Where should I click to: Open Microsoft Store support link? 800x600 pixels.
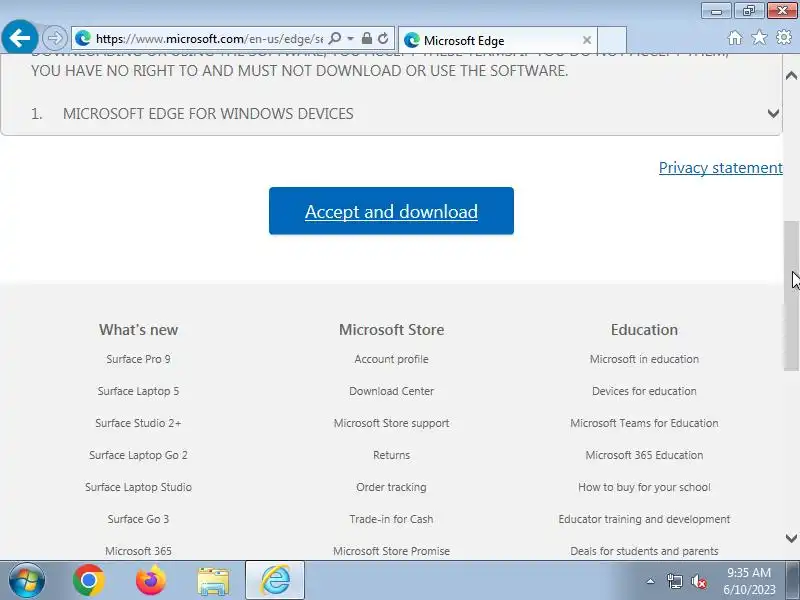(x=391, y=423)
